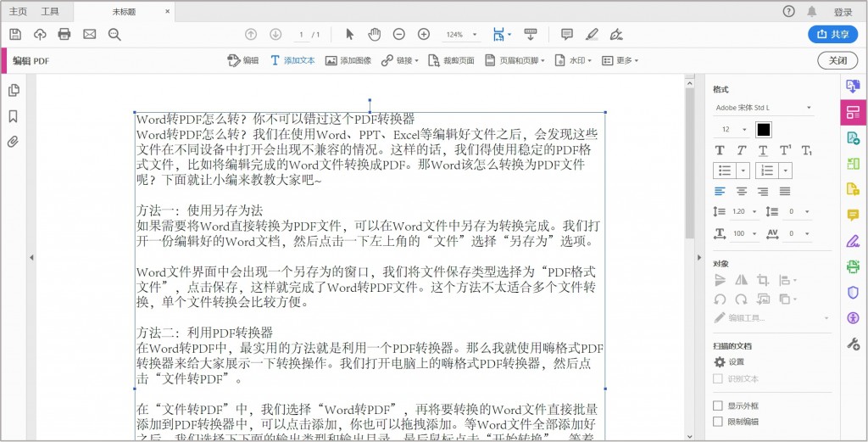Zoom out with minus icon
Viewport: 868px width, 442px height.
[399, 34]
